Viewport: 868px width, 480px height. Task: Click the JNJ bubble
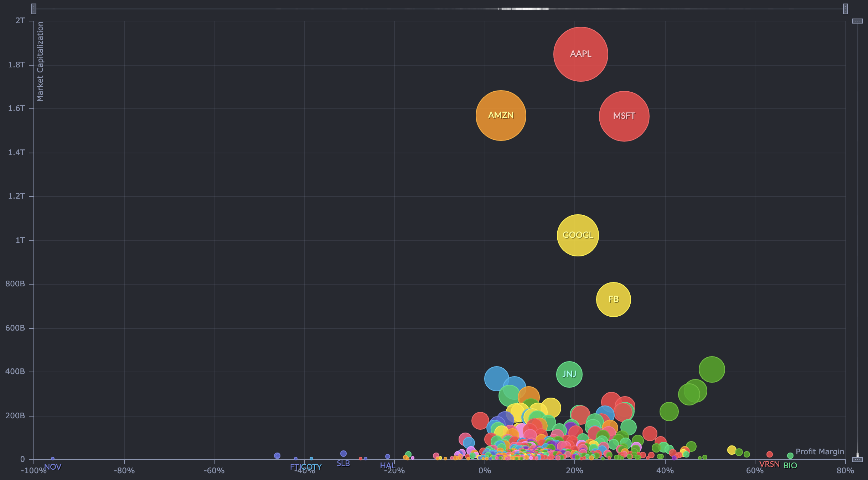click(x=569, y=374)
